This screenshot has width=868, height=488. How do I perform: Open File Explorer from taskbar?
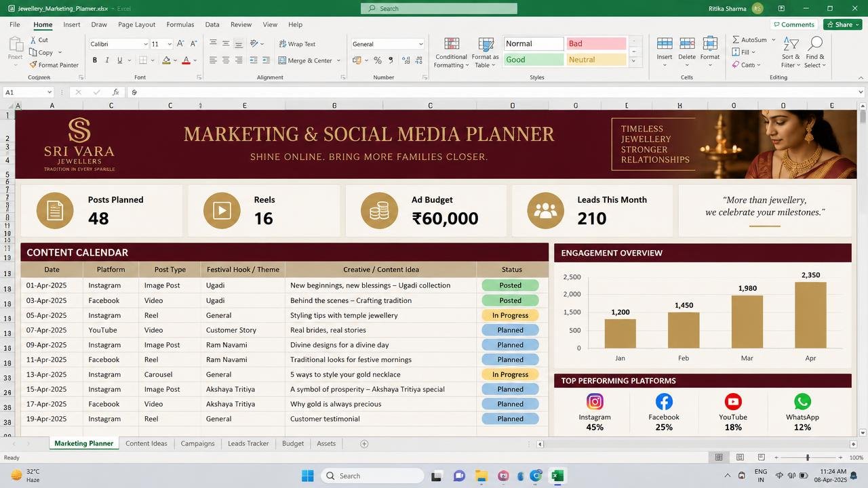[481, 476]
